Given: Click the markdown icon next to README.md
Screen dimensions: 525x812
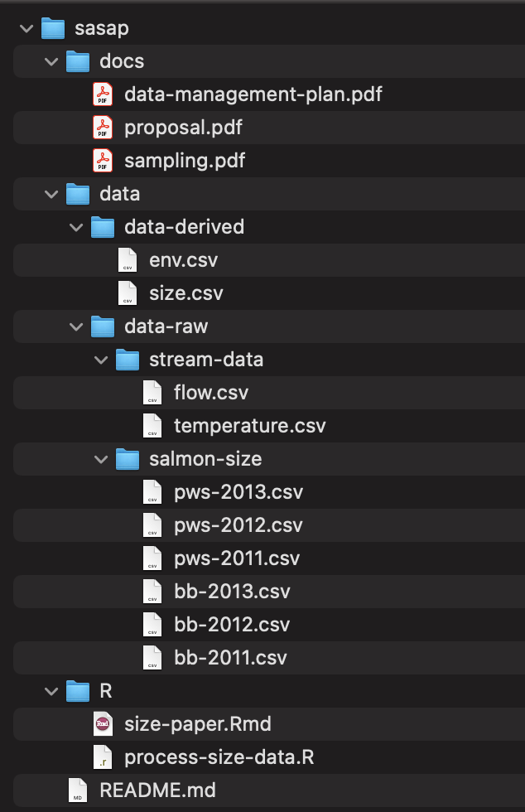Looking at the screenshot, I should pos(78,790).
